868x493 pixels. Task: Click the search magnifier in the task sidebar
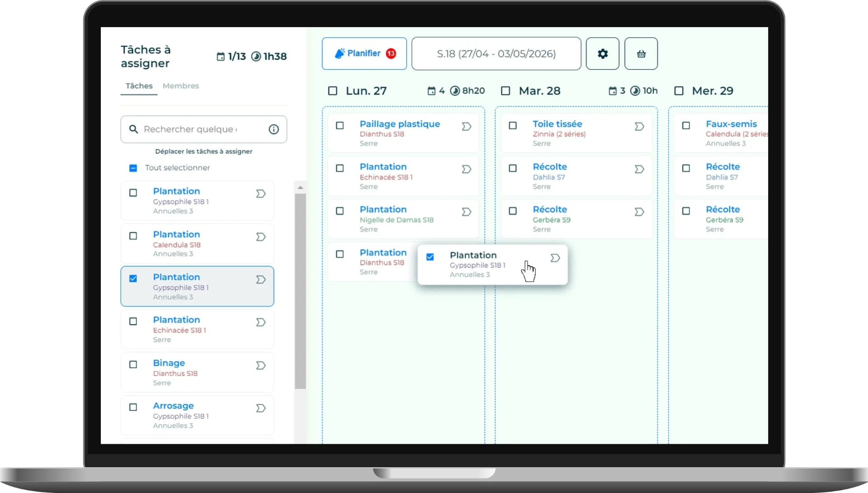[133, 129]
